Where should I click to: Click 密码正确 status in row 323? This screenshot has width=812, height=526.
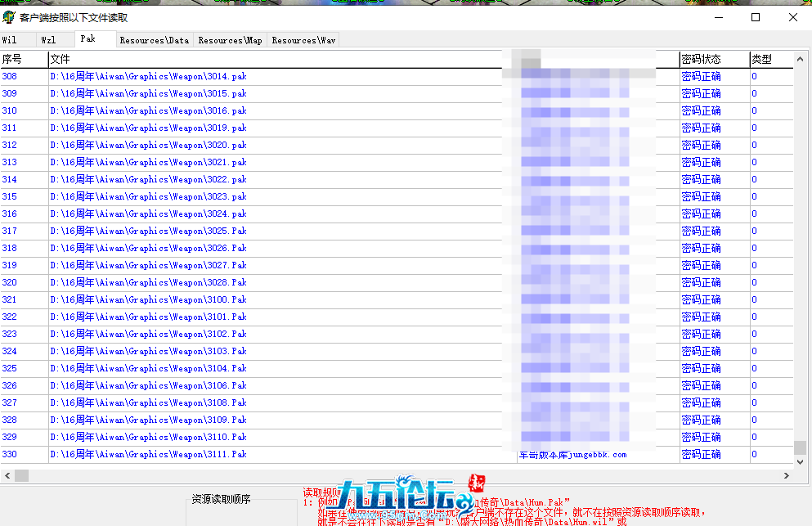701,335
